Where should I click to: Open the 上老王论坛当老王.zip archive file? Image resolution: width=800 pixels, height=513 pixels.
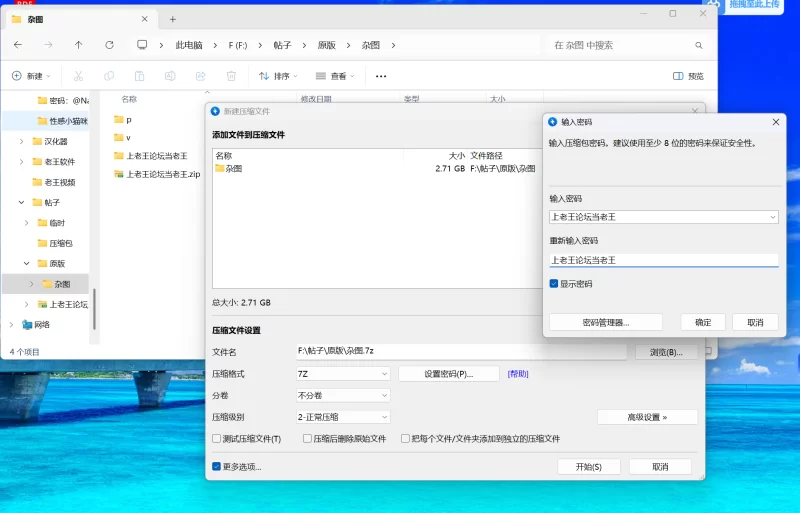(163, 174)
